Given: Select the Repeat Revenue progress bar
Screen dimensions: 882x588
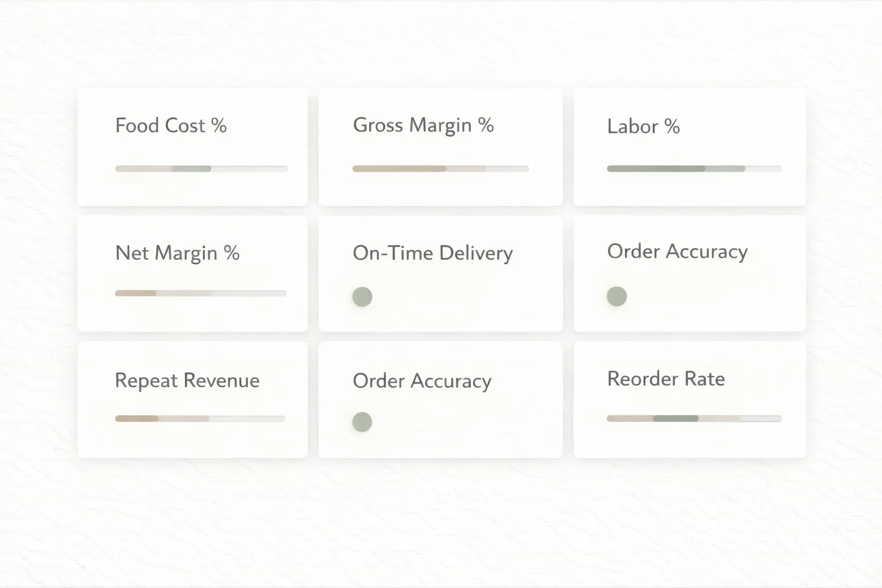Looking at the screenshot, I should 200,419.
